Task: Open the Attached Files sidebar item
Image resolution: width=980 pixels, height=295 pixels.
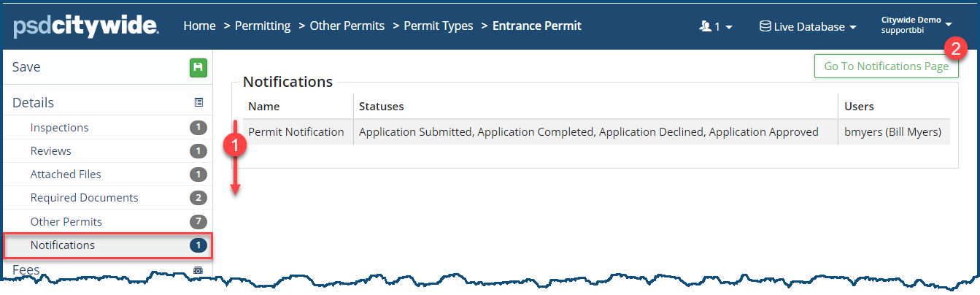Action: point(66,175)
